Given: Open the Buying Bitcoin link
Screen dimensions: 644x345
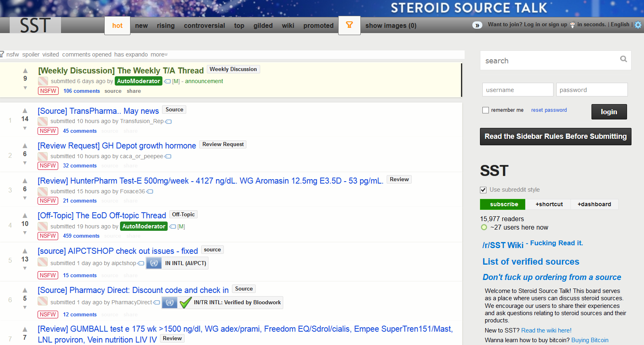Looking at the screenshot, I should coord(590,340).
